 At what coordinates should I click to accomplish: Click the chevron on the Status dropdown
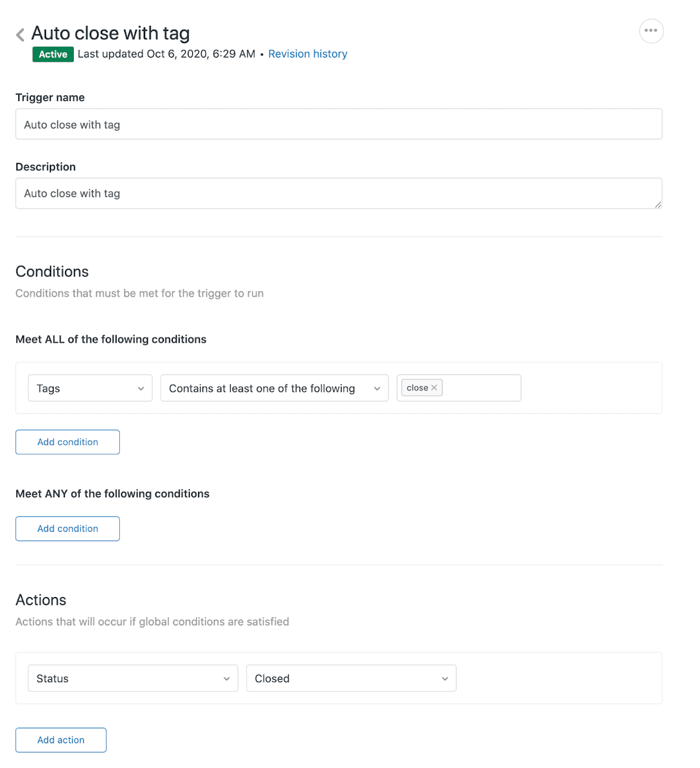pos(226,678)
